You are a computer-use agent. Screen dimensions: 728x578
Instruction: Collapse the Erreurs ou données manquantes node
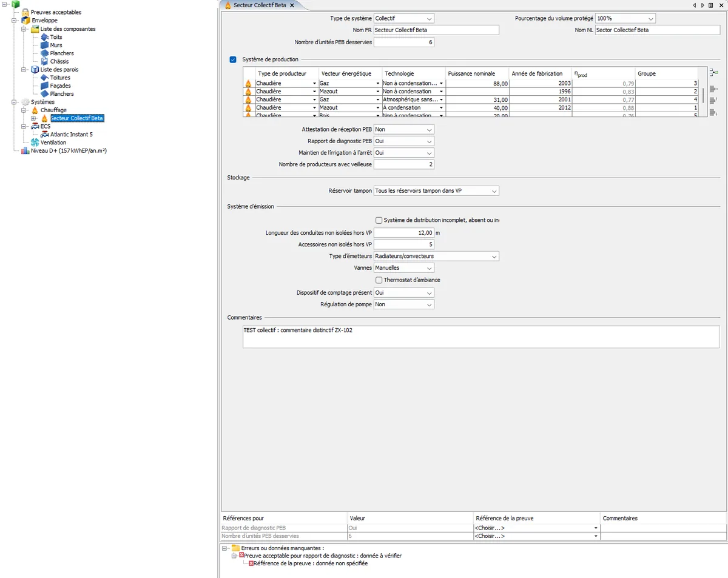pos(224,548)
